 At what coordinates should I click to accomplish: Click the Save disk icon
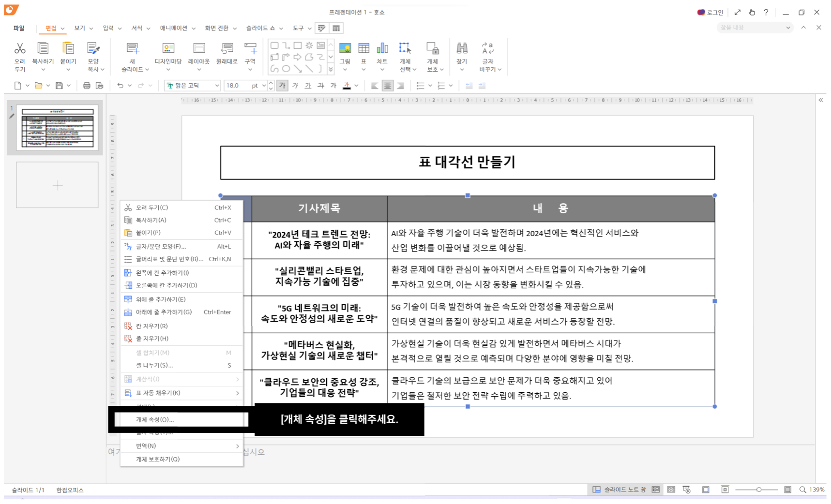(59, 86)
